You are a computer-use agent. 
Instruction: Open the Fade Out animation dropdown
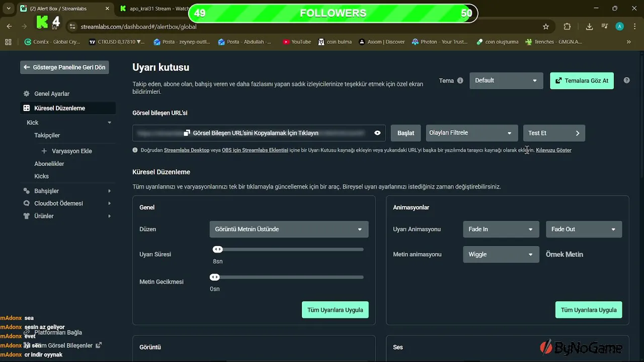pyautogui.click(x=584, y=229)
